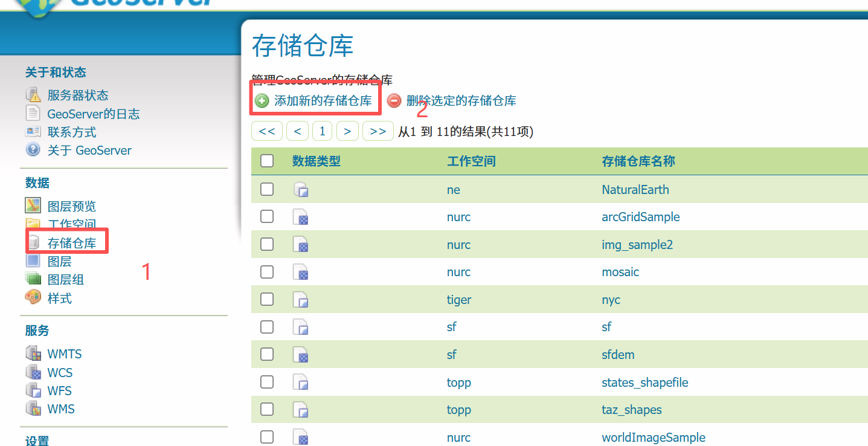Check the nyc row checkbox
Viewport: 868px width, 446px height.
tap(267, 299)
